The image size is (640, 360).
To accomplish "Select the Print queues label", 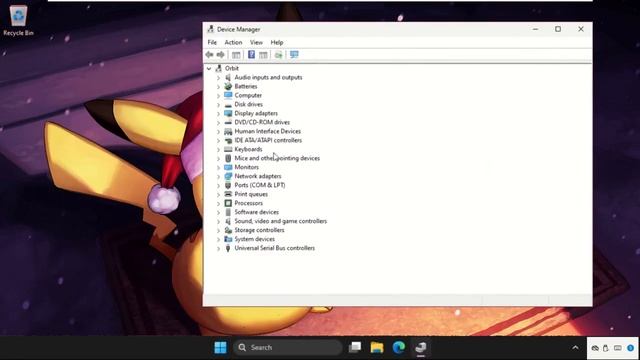I will pyautogui.click(x=251, y=194).
